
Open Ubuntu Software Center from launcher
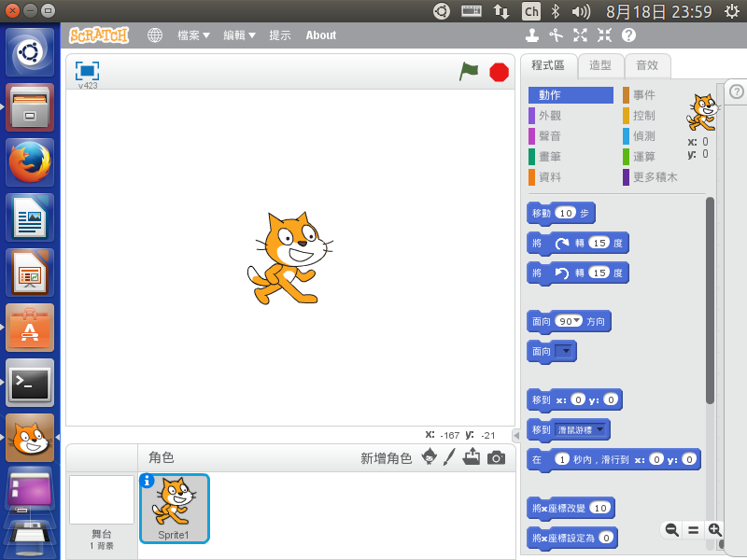[30, 328]
